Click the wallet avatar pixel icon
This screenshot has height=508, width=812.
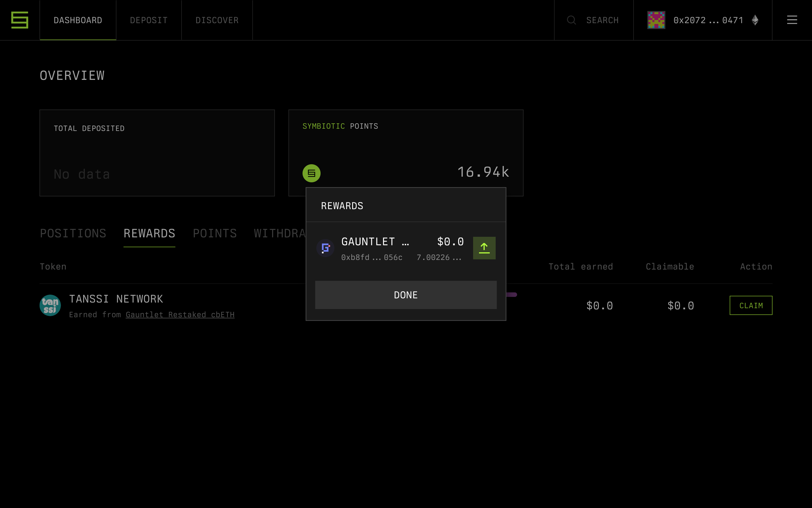click(x=656, y=20)
